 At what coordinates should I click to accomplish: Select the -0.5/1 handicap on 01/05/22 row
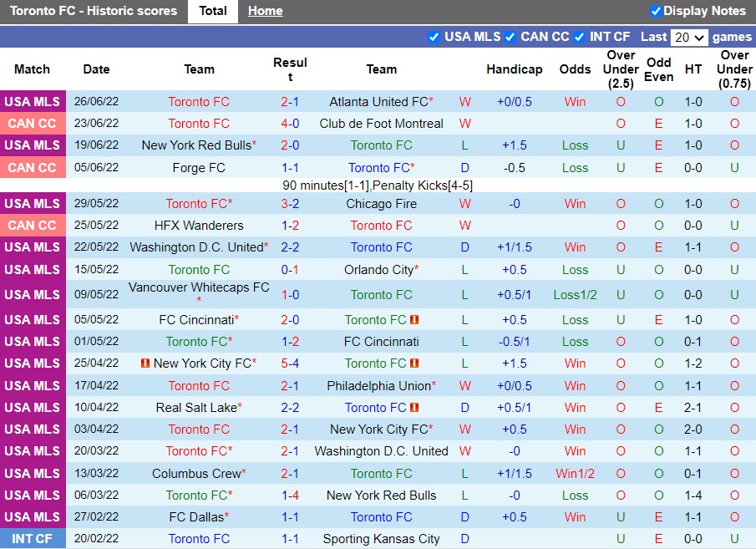[514, 342]
